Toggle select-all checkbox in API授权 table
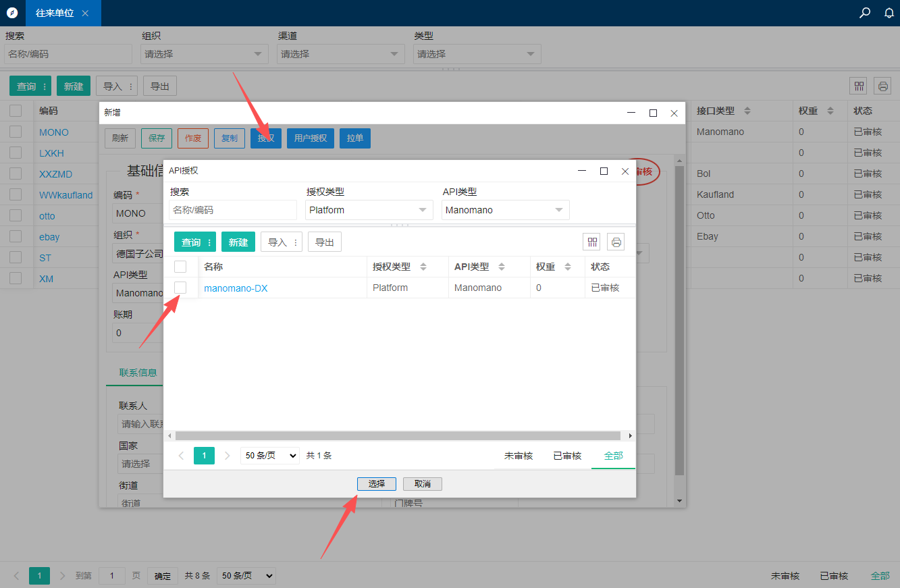 pyautogui.click(x=180, y=267)
